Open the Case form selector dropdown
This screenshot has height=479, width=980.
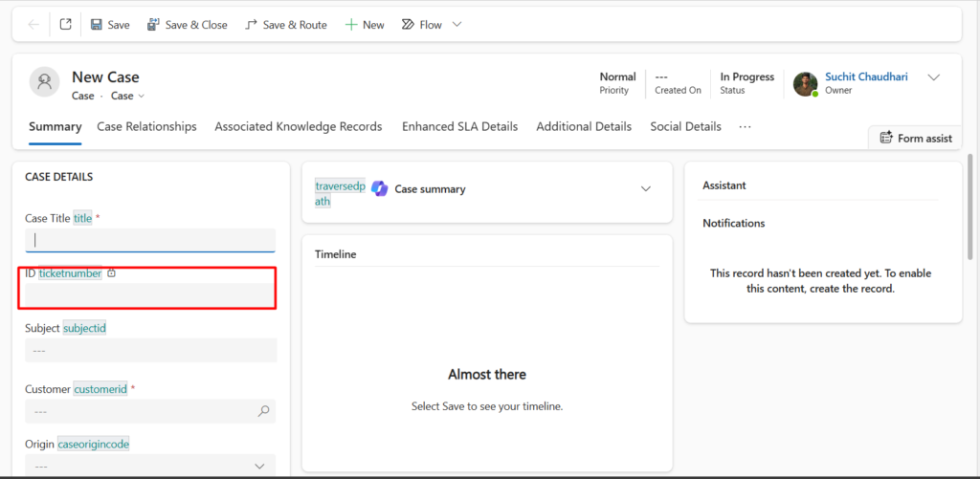point(128,96)
